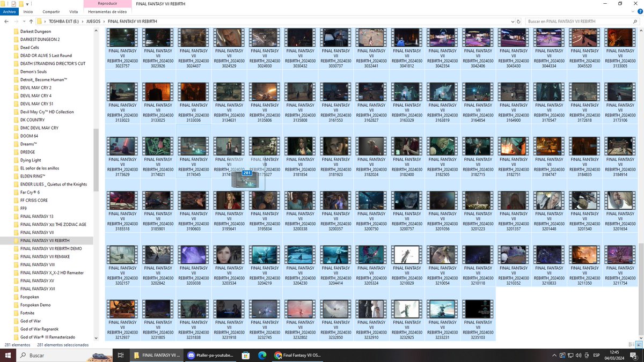The height and width of the screenshot is (362, 644).
Task: Select the REBIRTH_20240301 3023757 video thumbnail
Action: [122, 38]
